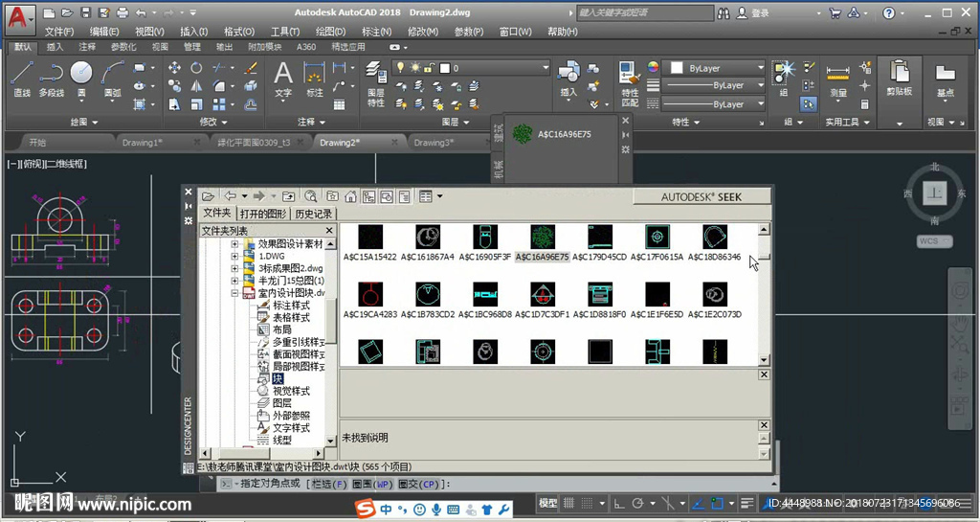Expand the 修改 panel
The height and width of the screenshot is (522, 980).
[x=213, y=122]
